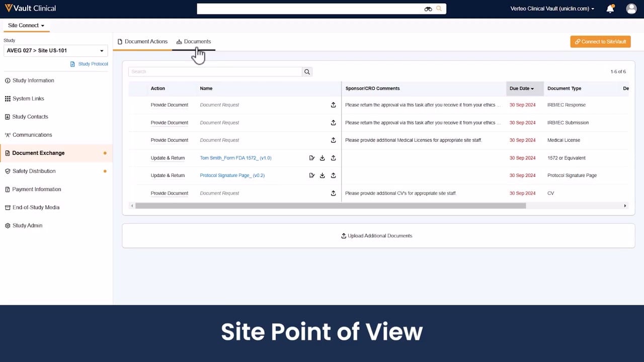The image size is (644, 362).
Task: Click Update & Return for Tom Smith form
Action: [168, 158]
